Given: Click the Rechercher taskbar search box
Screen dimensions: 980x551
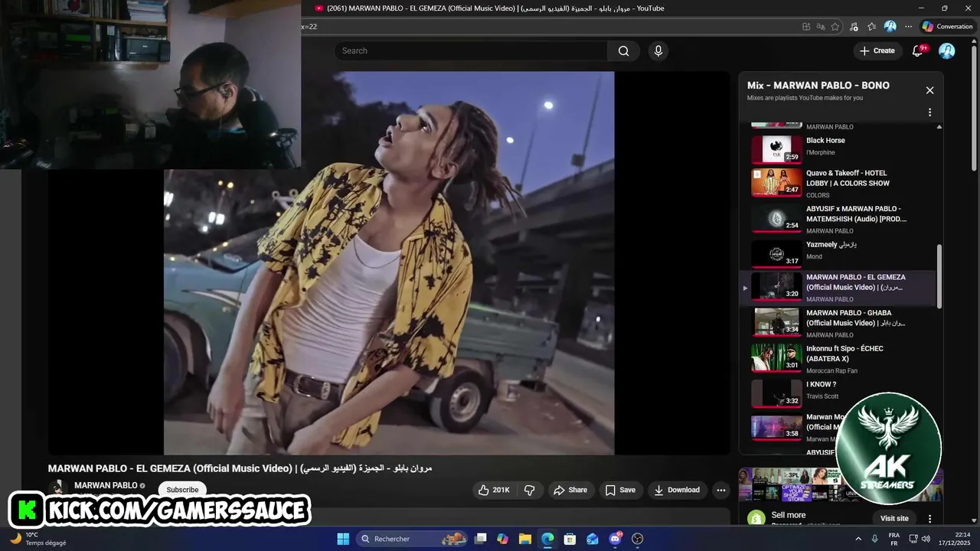Looking at the screenshot, I should click(413, 539).
